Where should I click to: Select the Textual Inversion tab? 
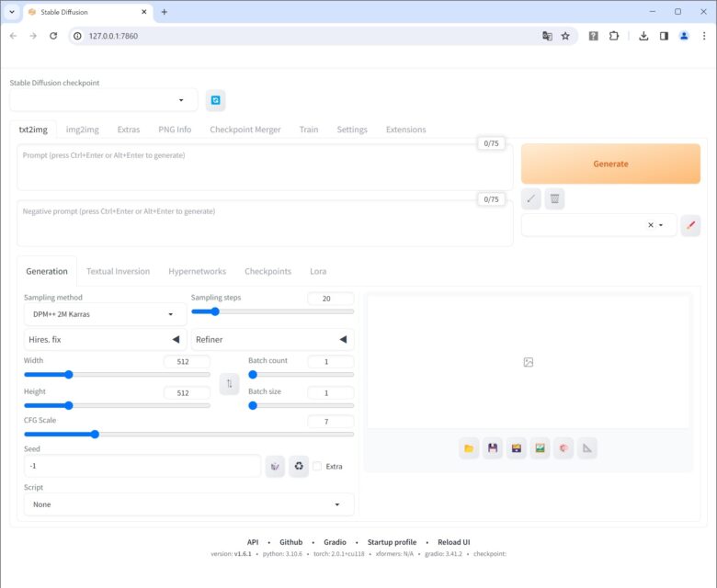tap(118, 271)
